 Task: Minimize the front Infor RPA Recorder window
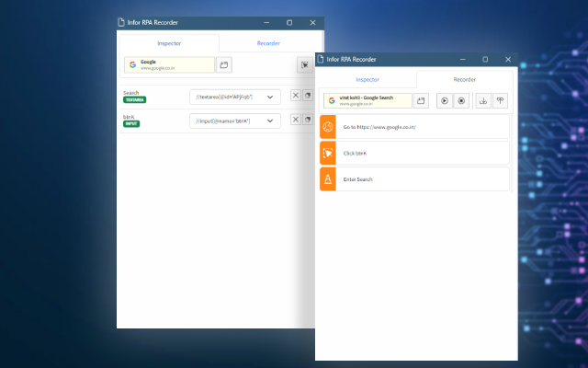463,59
